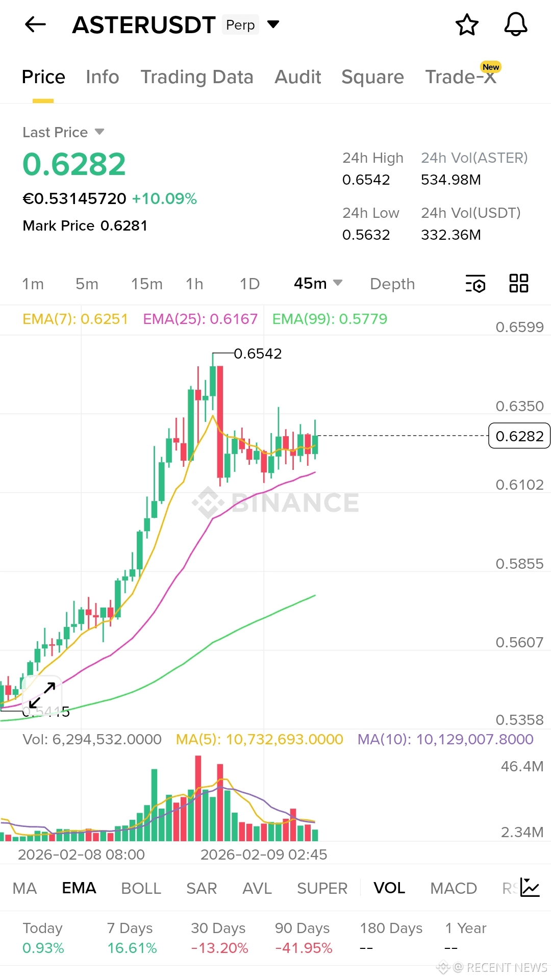Image resolution: width=551 pixels, height=980 pixels.
Task: Tap the 7 Days 16.61% performance
Action: [132, 938]
